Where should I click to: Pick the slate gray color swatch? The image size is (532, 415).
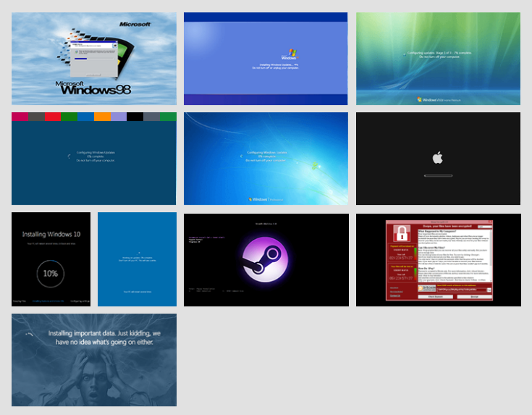pos(151,117)
